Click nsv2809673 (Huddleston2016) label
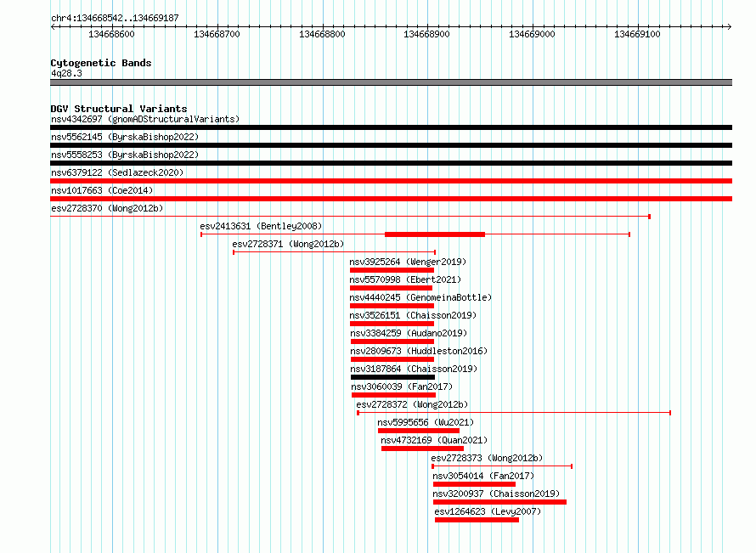This screenshot has height=553, width=756. (419, 351)
